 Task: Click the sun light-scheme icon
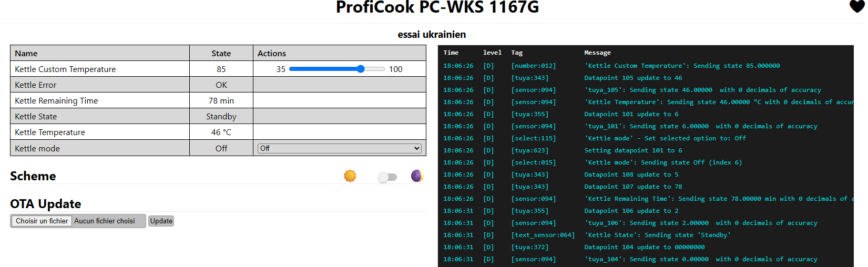click(x=350, y=176)
